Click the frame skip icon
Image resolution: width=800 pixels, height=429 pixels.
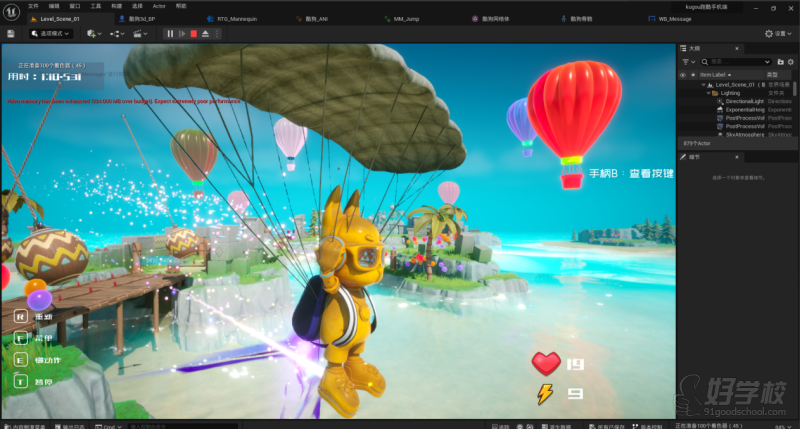click(181, 33)
